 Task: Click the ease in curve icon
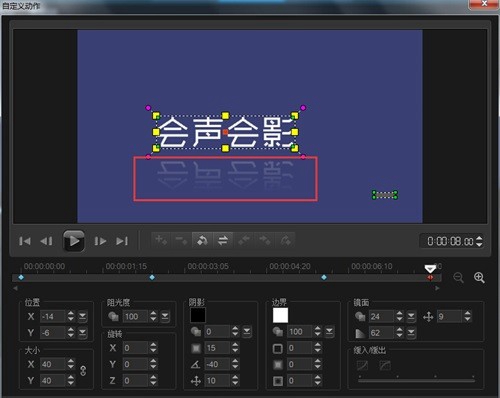362,365
